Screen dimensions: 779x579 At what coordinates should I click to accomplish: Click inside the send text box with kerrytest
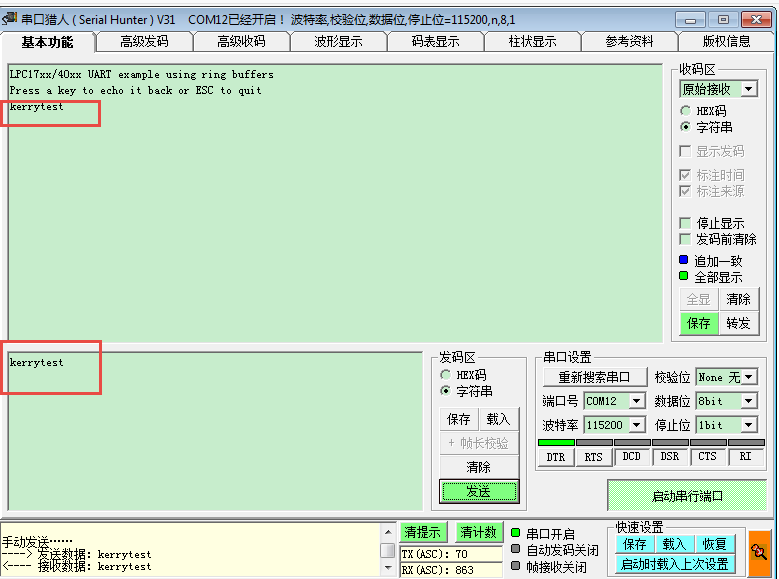(215, 431)
